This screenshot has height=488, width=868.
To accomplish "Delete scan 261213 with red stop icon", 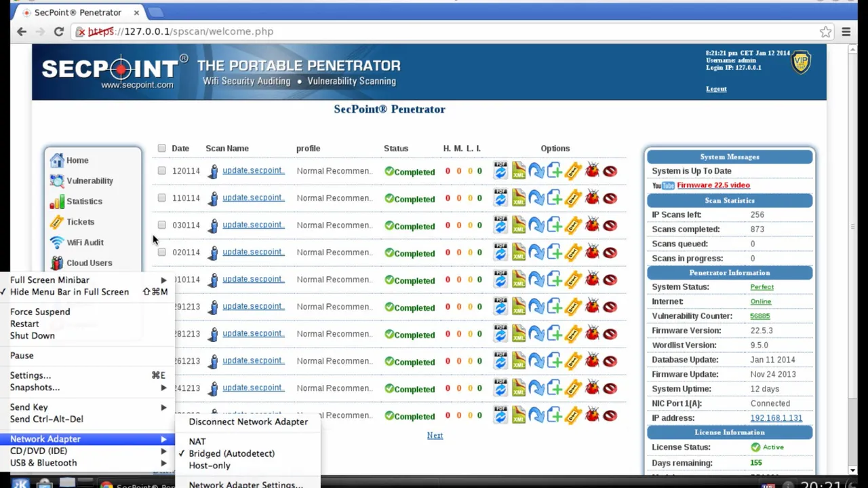I will [x=610, y=361].
